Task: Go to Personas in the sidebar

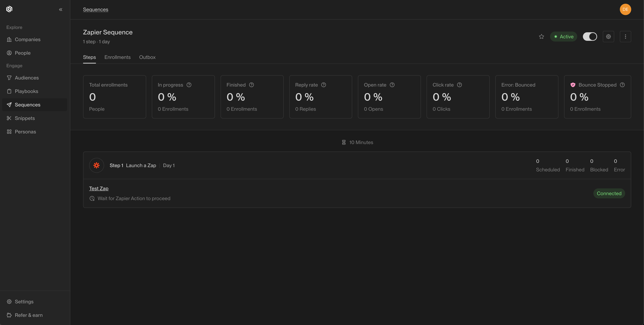Action: 26,132
